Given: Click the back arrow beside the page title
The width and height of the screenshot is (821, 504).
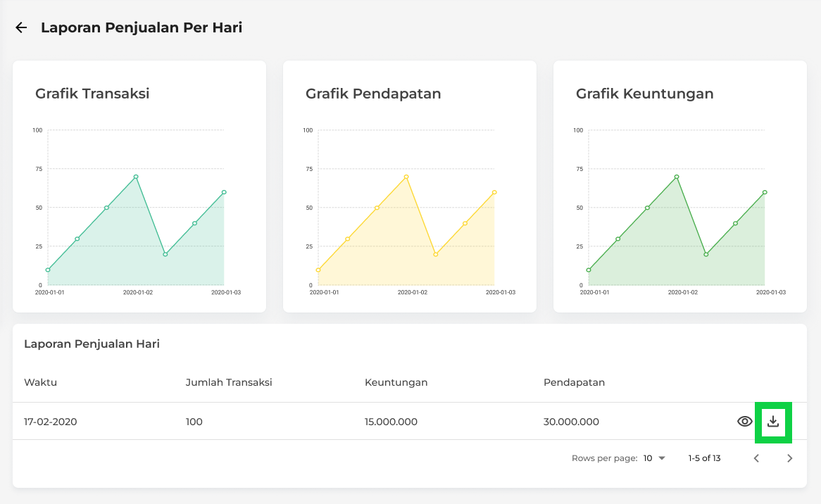Looking at the screenshot, I should pyautogui.click(x=21, y=27).
